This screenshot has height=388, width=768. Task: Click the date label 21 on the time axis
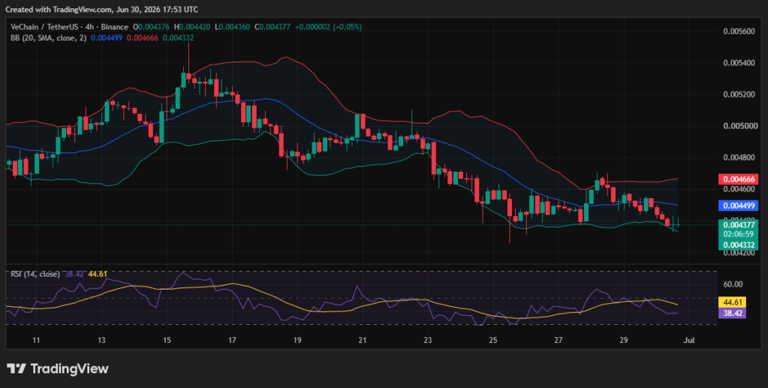coord(362,340)
